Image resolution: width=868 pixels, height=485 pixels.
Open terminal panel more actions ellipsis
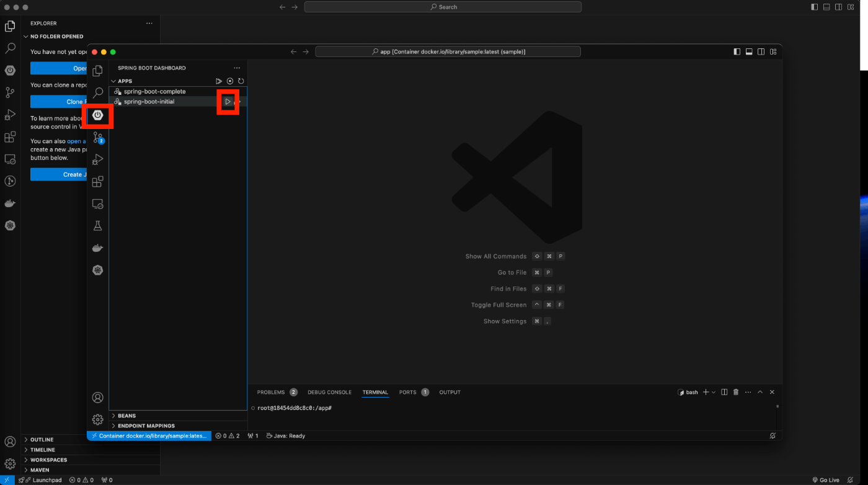tap(748, 392)
